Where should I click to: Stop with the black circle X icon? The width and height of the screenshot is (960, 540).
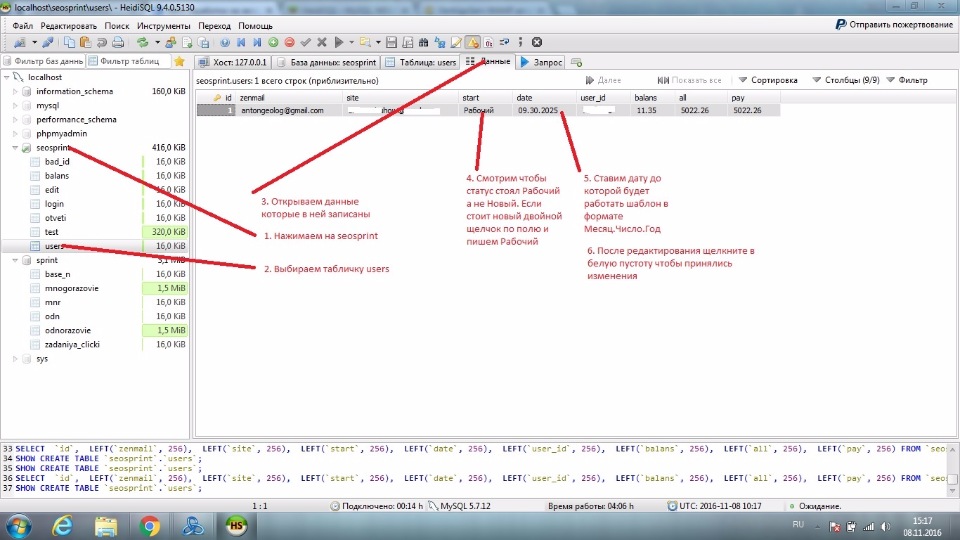[x=537, y=42]
